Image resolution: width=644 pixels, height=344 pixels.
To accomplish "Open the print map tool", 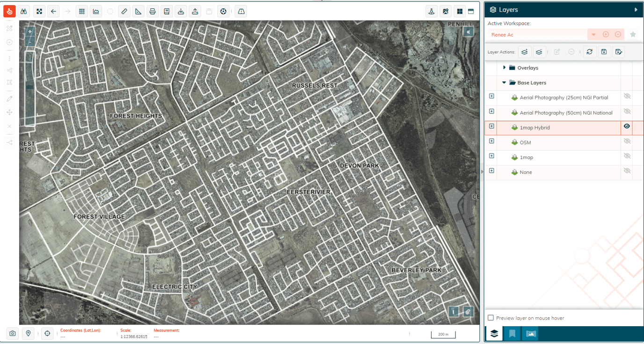I will [152, 11].
